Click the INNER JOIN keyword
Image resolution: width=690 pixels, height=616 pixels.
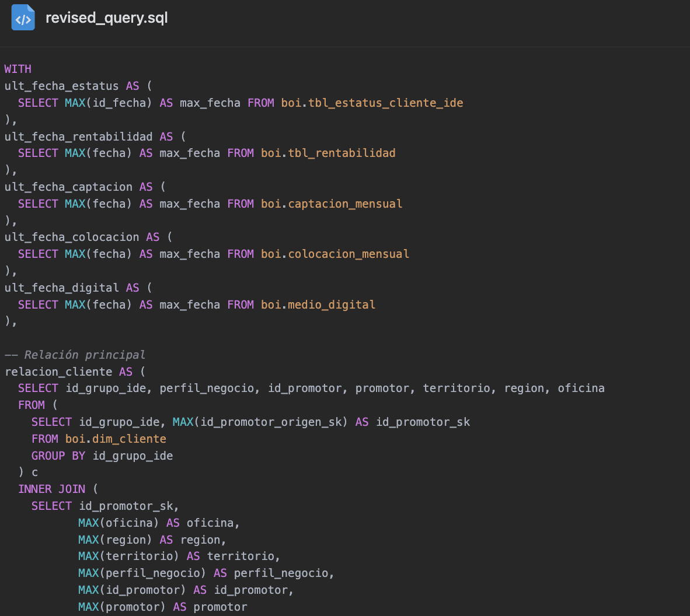pyautogui.click(x=51, y=489)
